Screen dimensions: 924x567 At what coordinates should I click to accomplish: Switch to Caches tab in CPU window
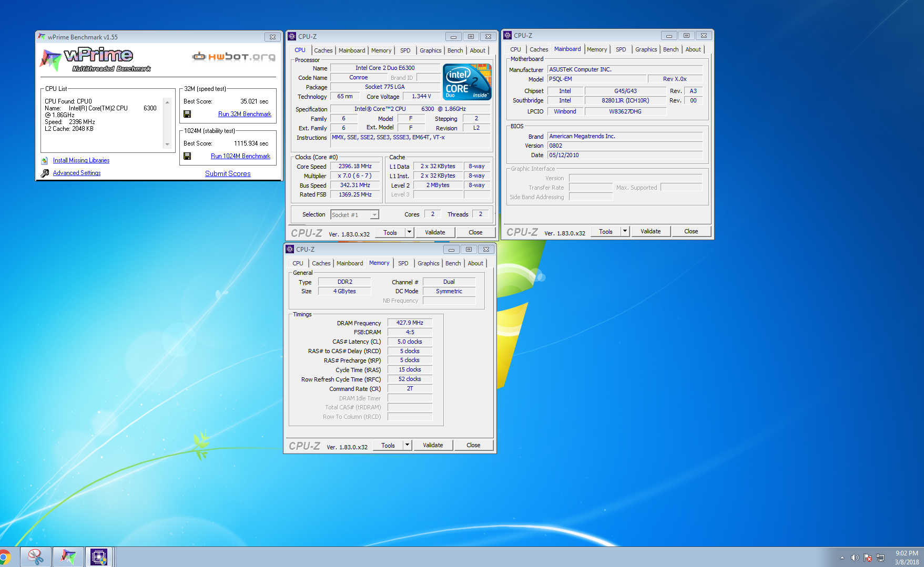pyautogui.click(x=323, y=50)
